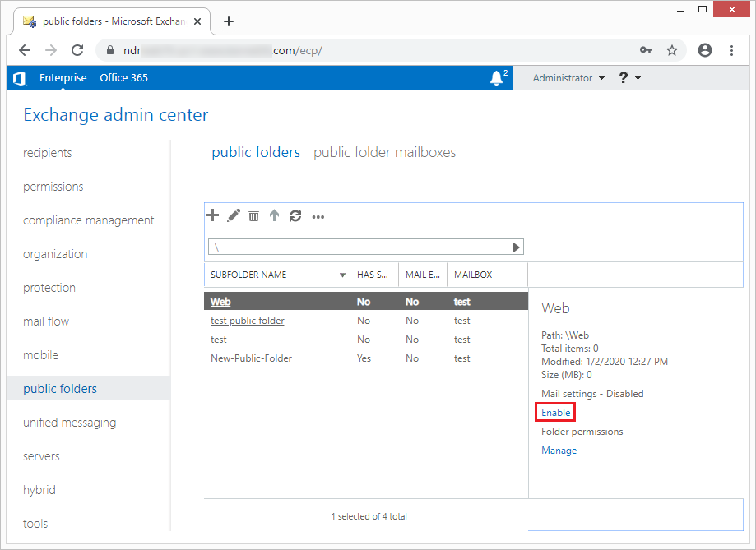Screen dimensions: 756x550
Task: Go up to parent folder arrow
Action: 274,215
